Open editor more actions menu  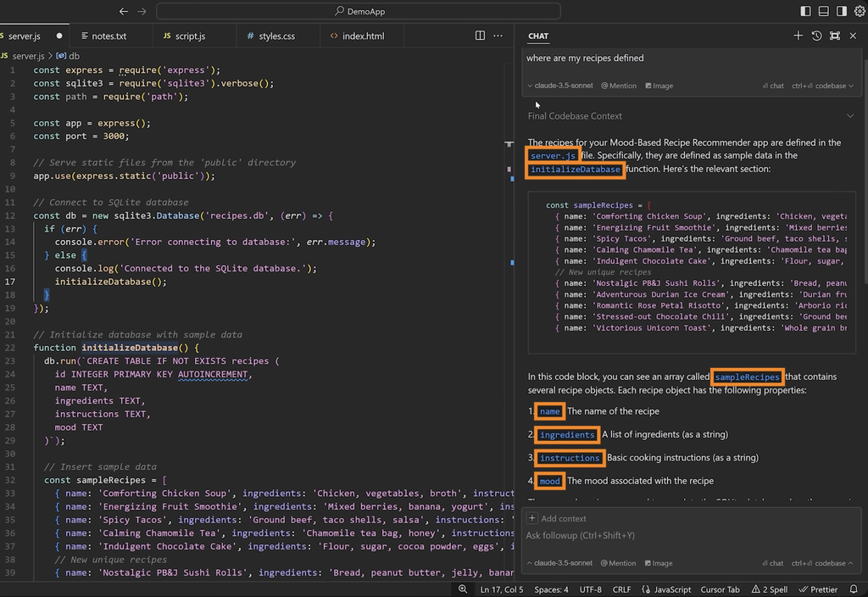click(x=498, y=36)
